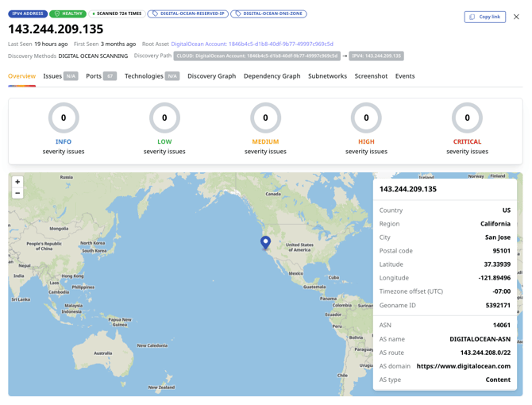Click the IPV4 ADDRESS badge
This screenshot has width=532, height=405.
[28, 13]
